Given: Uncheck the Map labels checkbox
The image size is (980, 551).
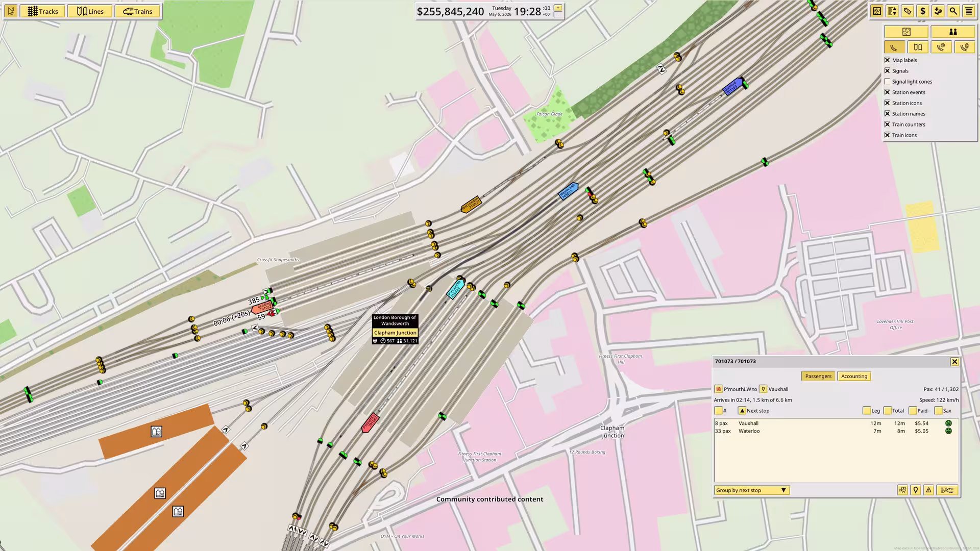Looking at the screenshot, I should 887,60.
